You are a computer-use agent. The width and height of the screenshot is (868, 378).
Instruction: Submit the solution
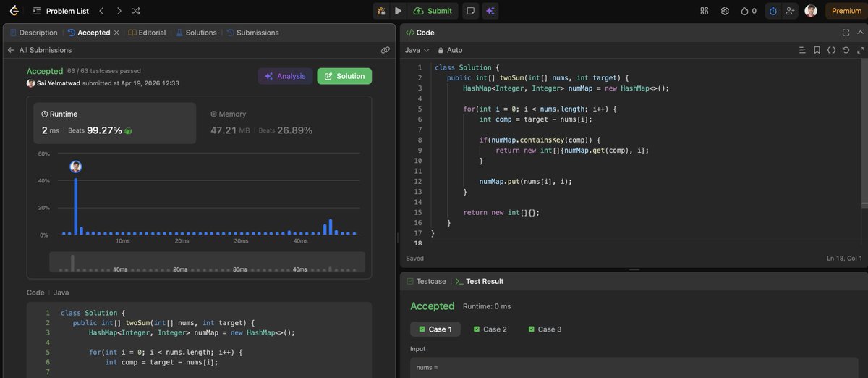pyautogui.click(x=433, y=11)
